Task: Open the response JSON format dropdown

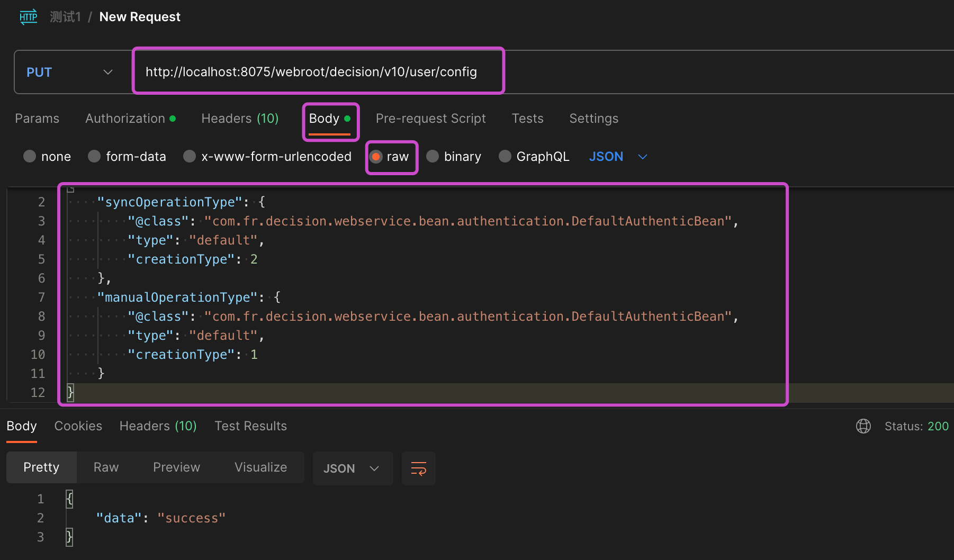Action: (352, 468)
